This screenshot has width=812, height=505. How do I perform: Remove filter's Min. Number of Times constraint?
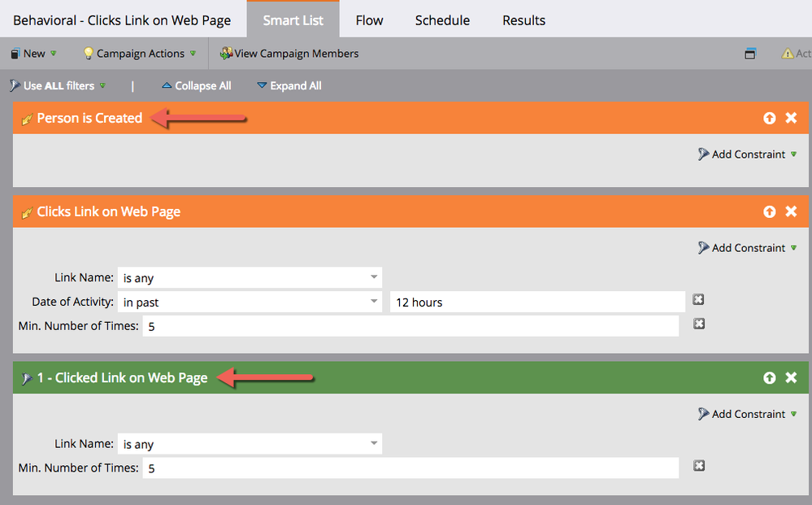(x=699, y=466)
